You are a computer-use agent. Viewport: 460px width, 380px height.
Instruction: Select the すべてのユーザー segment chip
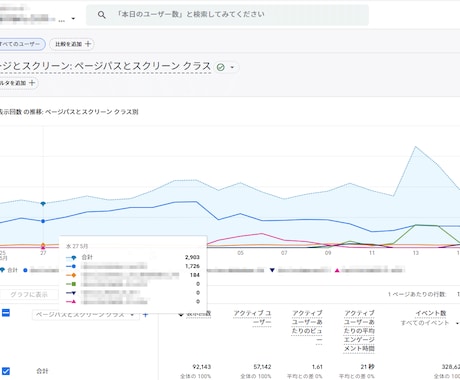(21, 44)
